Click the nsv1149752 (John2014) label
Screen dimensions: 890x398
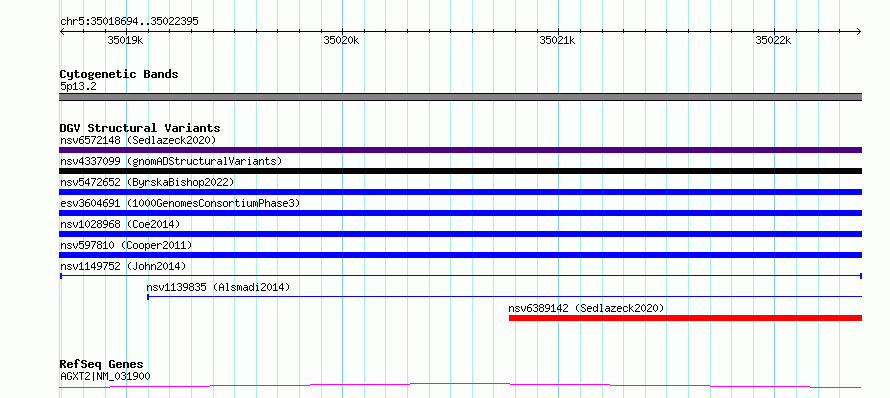[x=123, y=266]
